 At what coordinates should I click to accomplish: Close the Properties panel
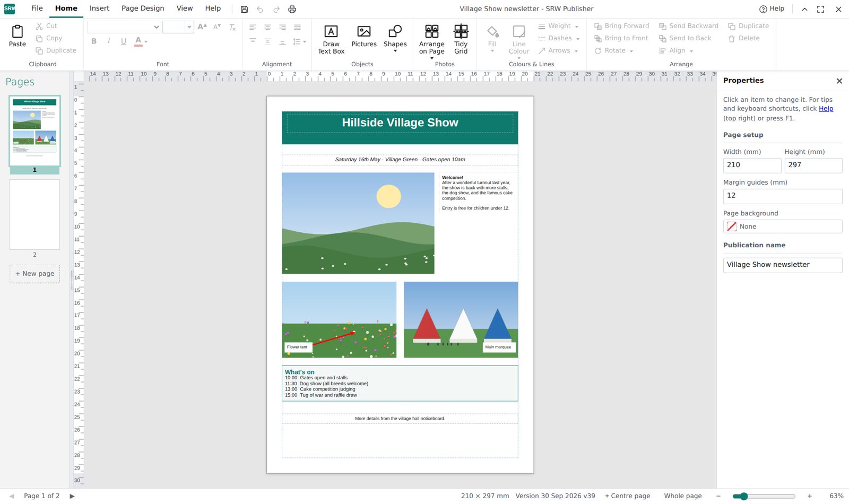pyautogui.click(x=839, y=81)
